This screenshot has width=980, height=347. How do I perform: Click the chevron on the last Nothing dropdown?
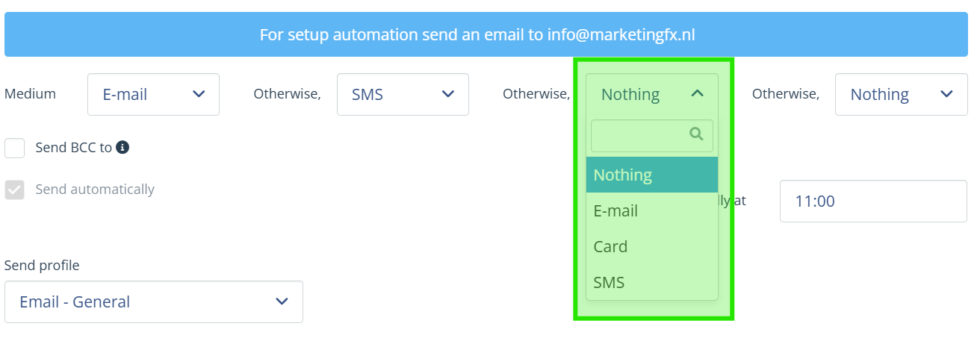coord(947,94)
